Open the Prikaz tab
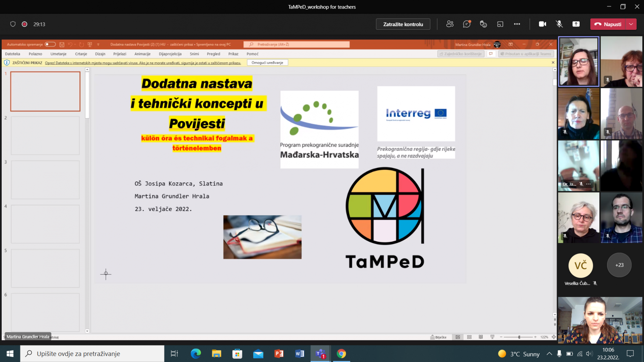 (x=233, y=54)
